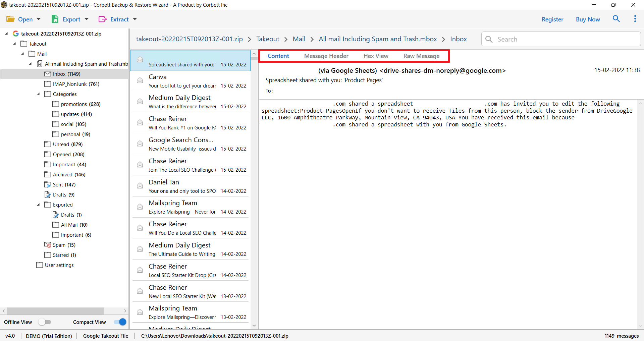This screenshot has height=341, width=644.
Task: Click the Extract arrow icon
Action: click(x=103, y=19)
